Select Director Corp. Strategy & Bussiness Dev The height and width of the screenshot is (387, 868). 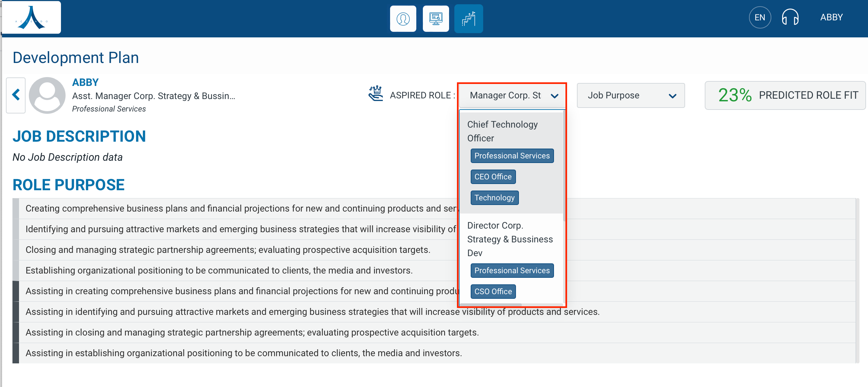[509, 239]
